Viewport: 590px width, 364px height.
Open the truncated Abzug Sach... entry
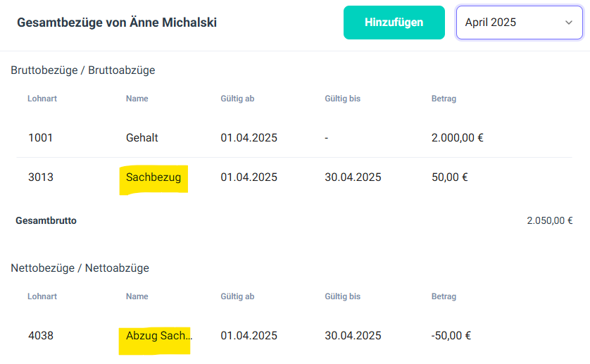point(158,336)
